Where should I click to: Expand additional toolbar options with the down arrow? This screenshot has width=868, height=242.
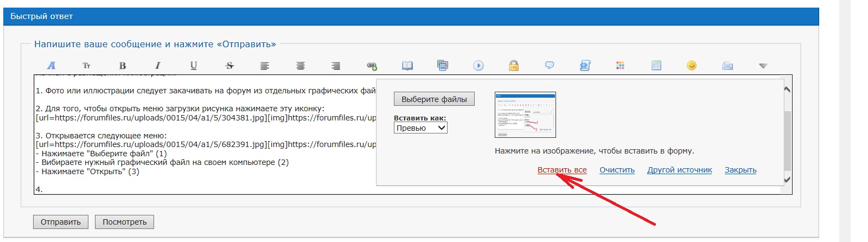point(763,66)
